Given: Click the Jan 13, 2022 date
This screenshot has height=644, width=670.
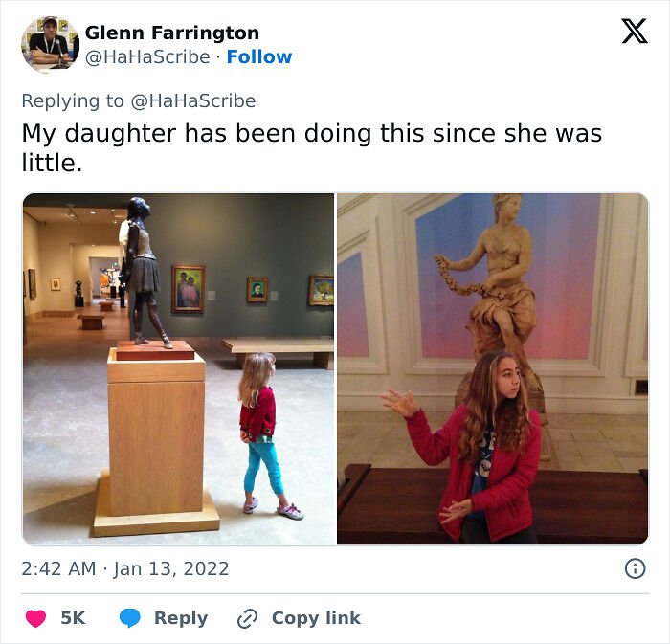Looking at the screenshot, I should 171,568.
